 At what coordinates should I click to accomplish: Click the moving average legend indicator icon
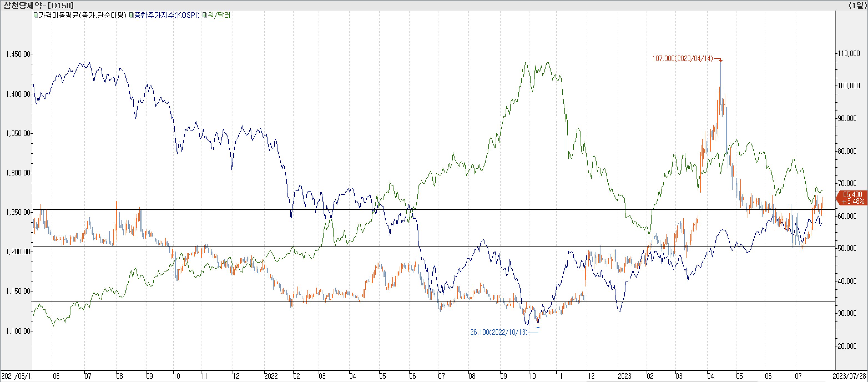(x=36, y=15)
